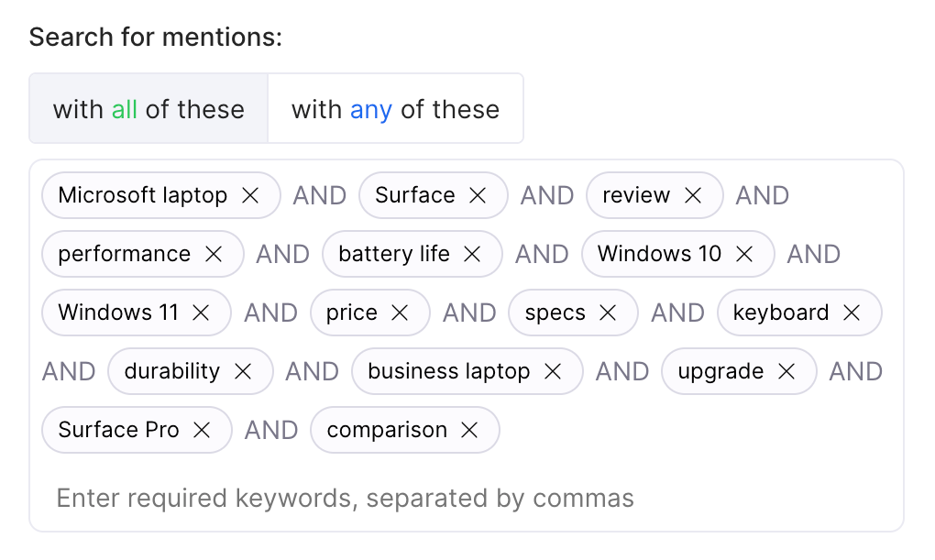Delete the 'upgrade' keyword chip

786,371
